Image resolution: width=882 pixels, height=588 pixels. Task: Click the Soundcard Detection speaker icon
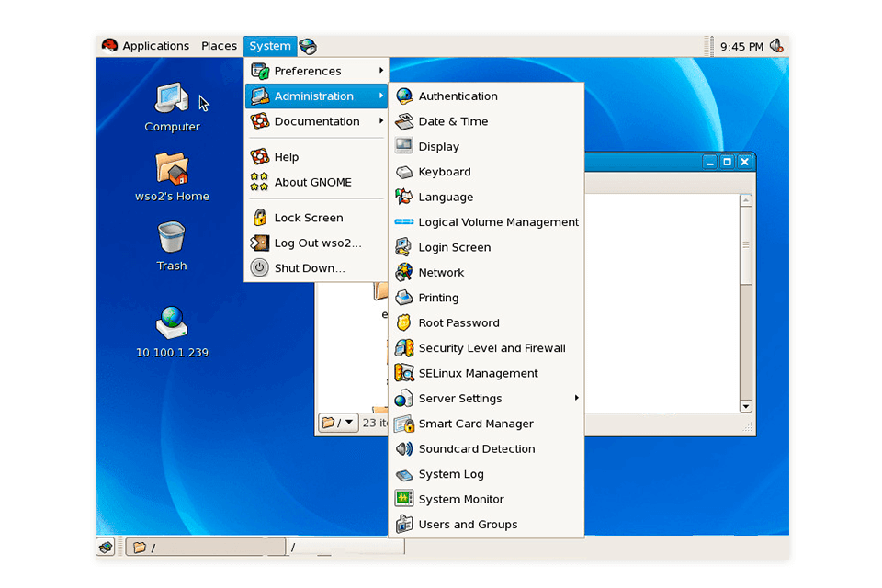tap(404, 448)
